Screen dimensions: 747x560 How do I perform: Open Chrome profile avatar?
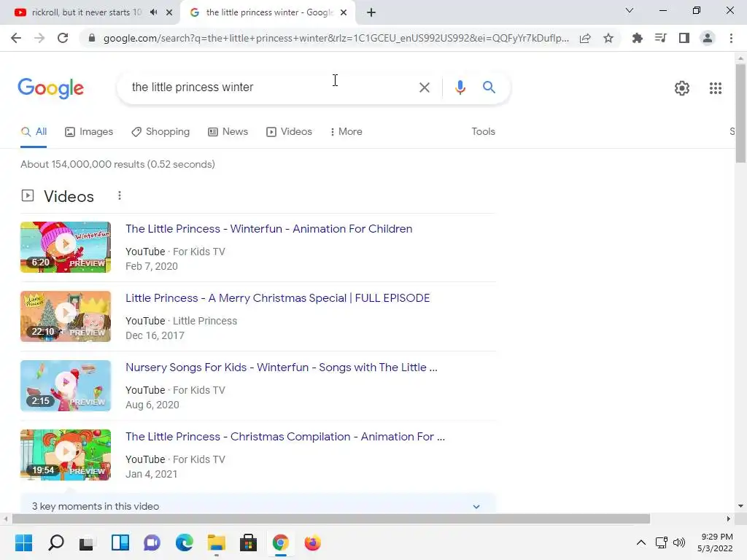click(708, 38)
